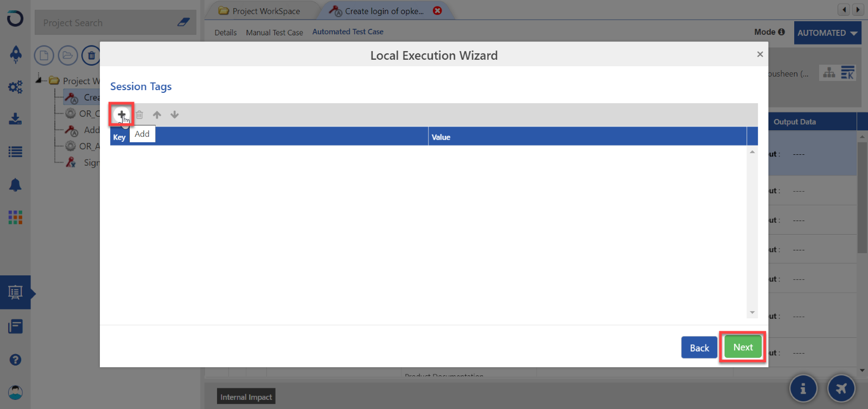Open the Manual Test Case sub-tab
This screenshot has width=868, height=409.
coord(275,33)
